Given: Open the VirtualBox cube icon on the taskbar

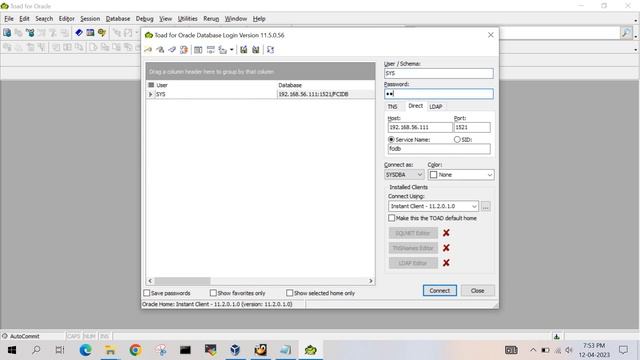Looking at the screenshot, I should pyautogui.click(x=235, y=350).
